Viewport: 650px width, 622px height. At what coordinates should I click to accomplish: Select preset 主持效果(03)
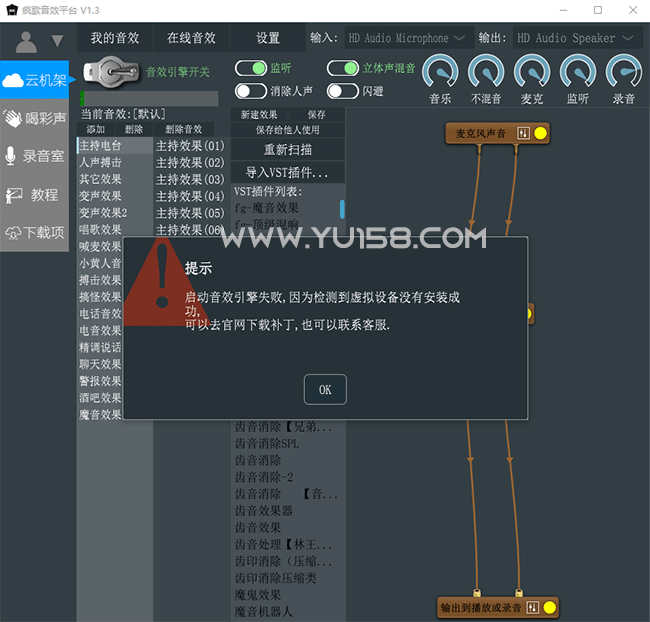[190, 179]
